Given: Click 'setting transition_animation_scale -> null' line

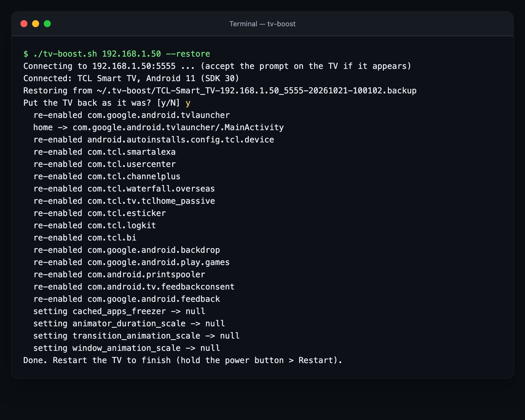Looking at the screenshot, I should click(136, 336).
